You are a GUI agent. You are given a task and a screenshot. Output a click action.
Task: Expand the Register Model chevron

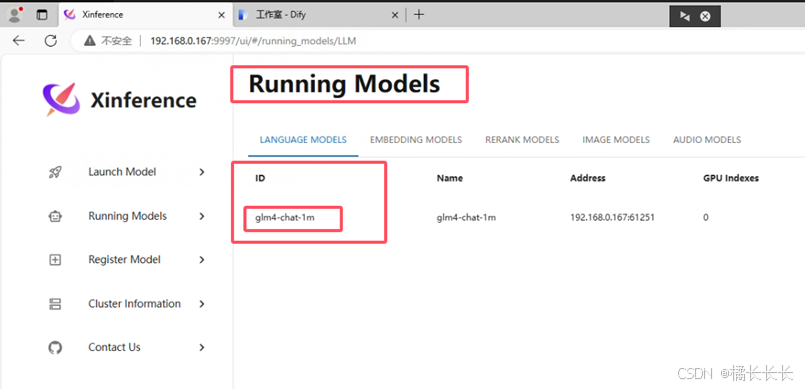pos(202,260)
